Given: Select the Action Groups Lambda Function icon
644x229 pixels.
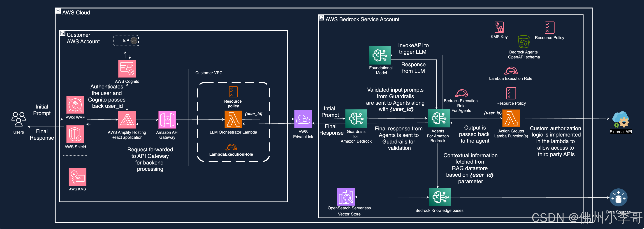Looking at the screenshot, I should 511,118.
